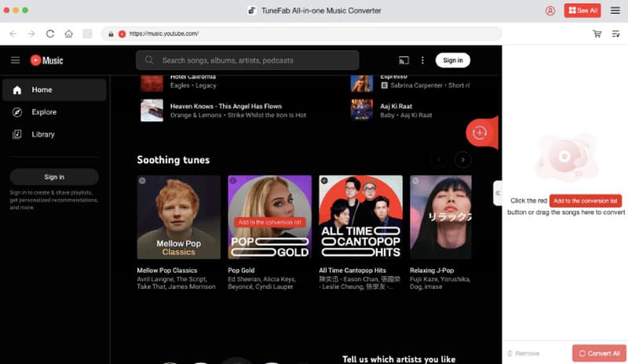Click the sidebar Sign in button
This screenshot has width=628, height=364.
54,177
